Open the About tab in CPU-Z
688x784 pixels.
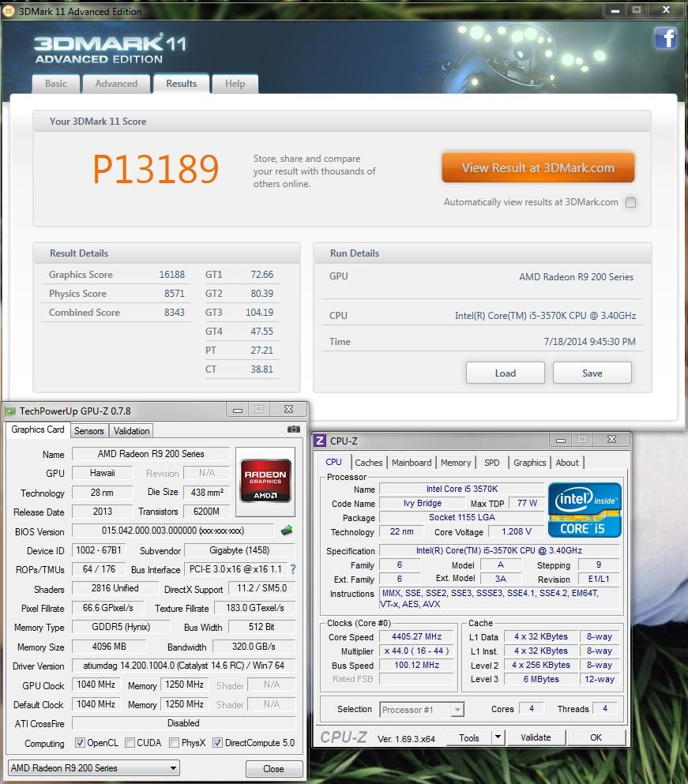[567, 463]
